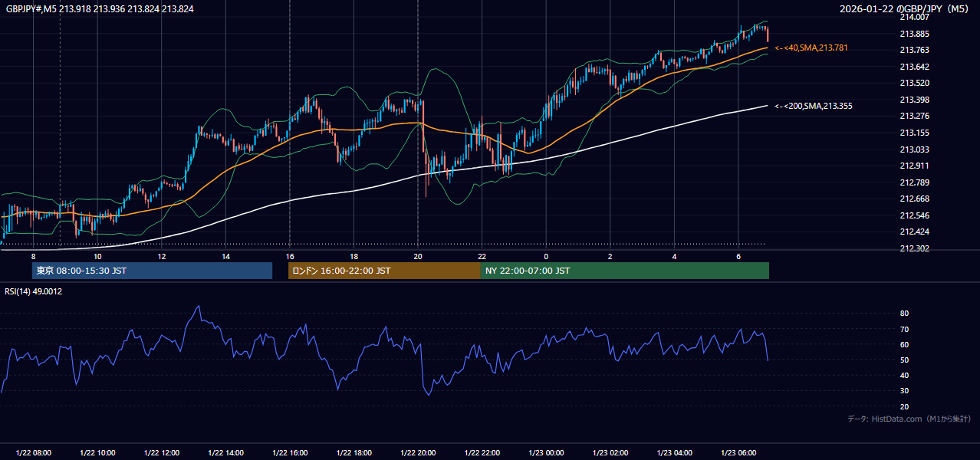Click the 1/22 10:00 date label

point(97,453)
